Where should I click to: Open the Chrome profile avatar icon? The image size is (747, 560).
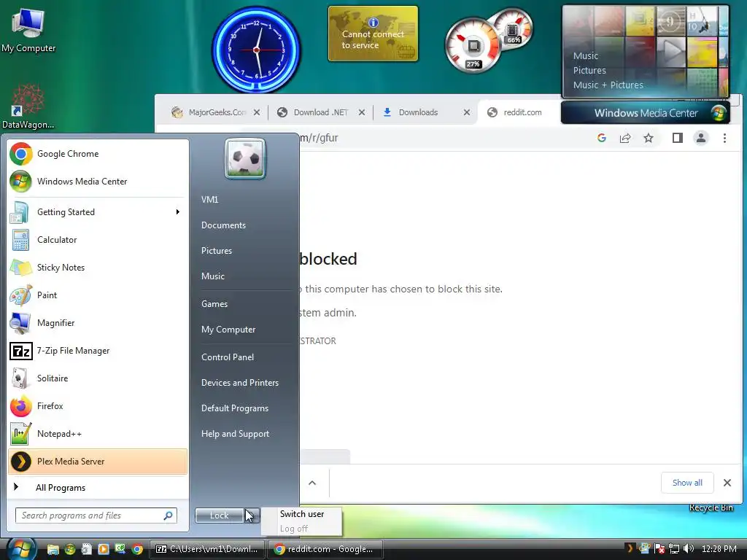coord(701,138)
